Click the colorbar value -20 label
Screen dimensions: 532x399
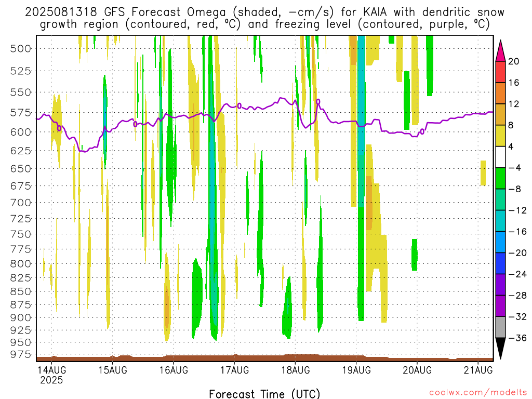(517, 253)
